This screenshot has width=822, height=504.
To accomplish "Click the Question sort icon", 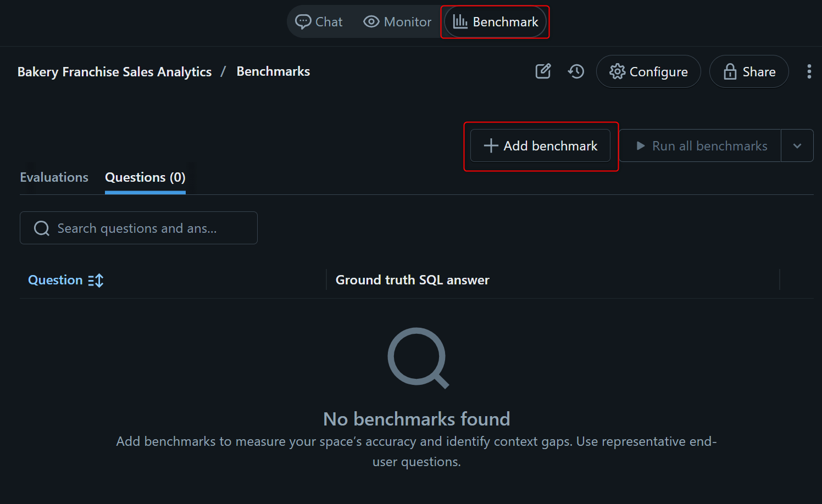I will 96,281.
